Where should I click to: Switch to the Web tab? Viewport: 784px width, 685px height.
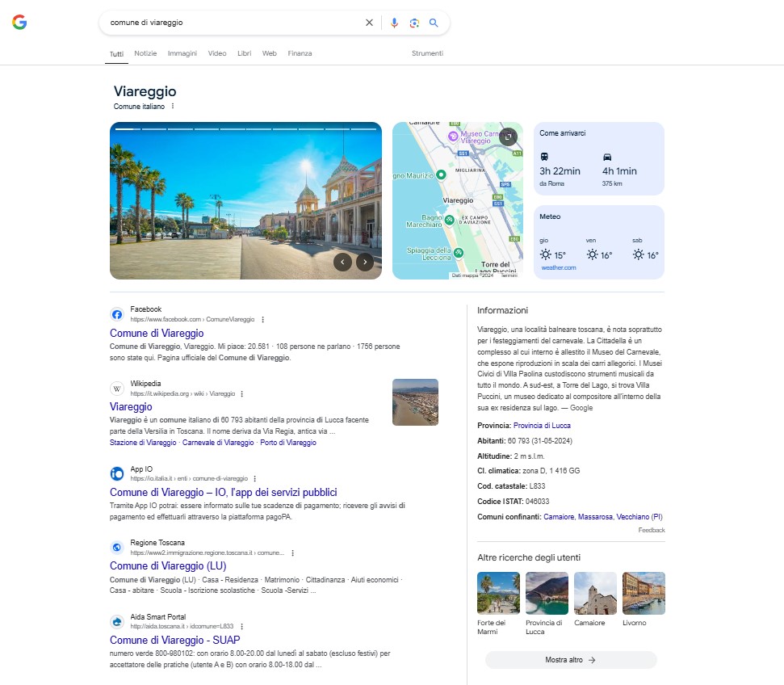click(270, 53)
